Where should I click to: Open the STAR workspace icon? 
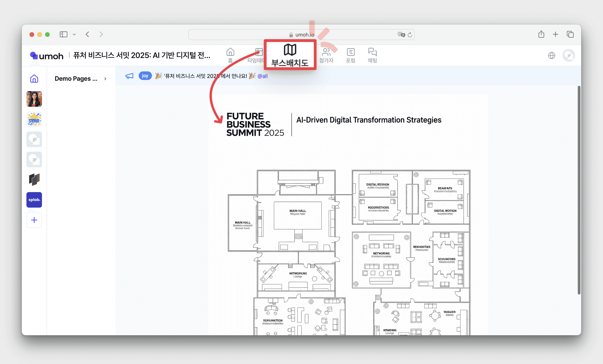point(34,119)
